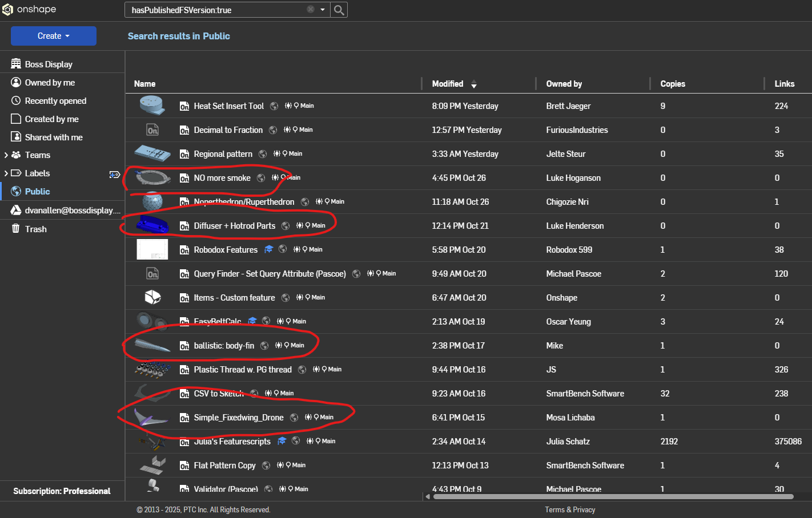
Task: Click the scrollbar's left arrow
Action: [428, 496]
